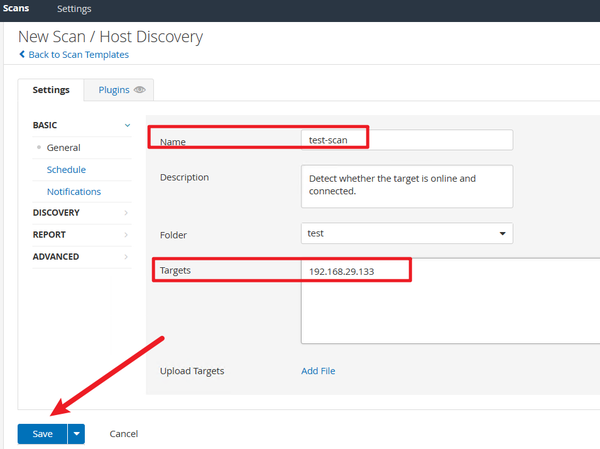Open Settings in the top navigation
This screenshot has width=600, height=449.
pos(74,9)
